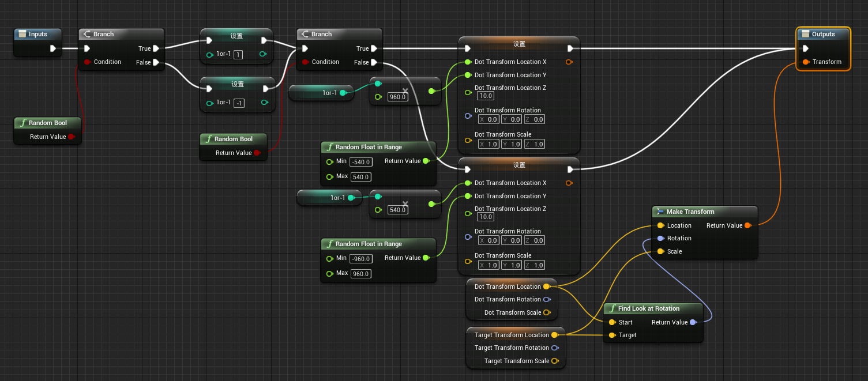
Task: Click the Rotation pin on Make Transform
Action: coord(660,238)
